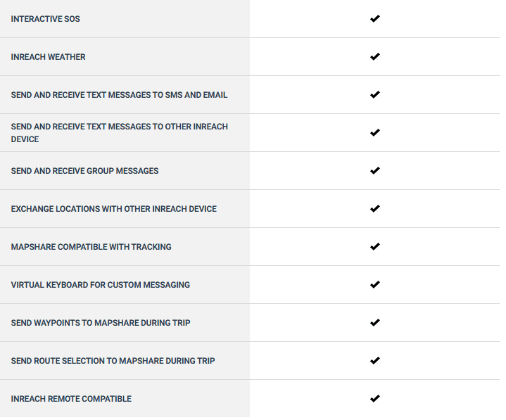Image resolution: width=506 pixels, height=420 pixels.
Task: Click the inReach Remote Compatible label
Action: click(x=71, y=399)
